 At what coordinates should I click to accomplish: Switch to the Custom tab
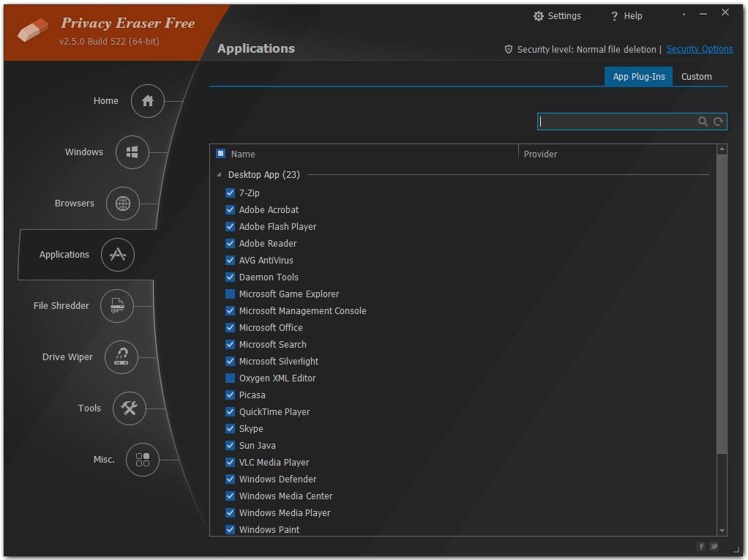696,76
